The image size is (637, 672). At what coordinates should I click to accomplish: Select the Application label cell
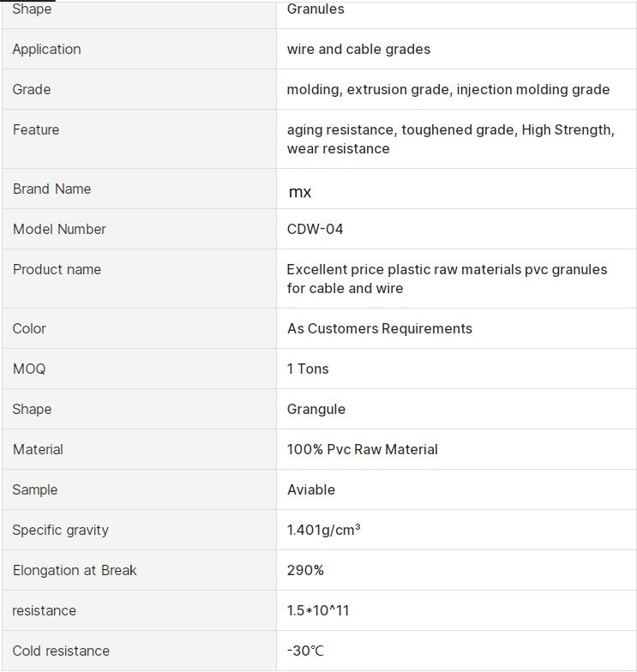click(46, 50)
